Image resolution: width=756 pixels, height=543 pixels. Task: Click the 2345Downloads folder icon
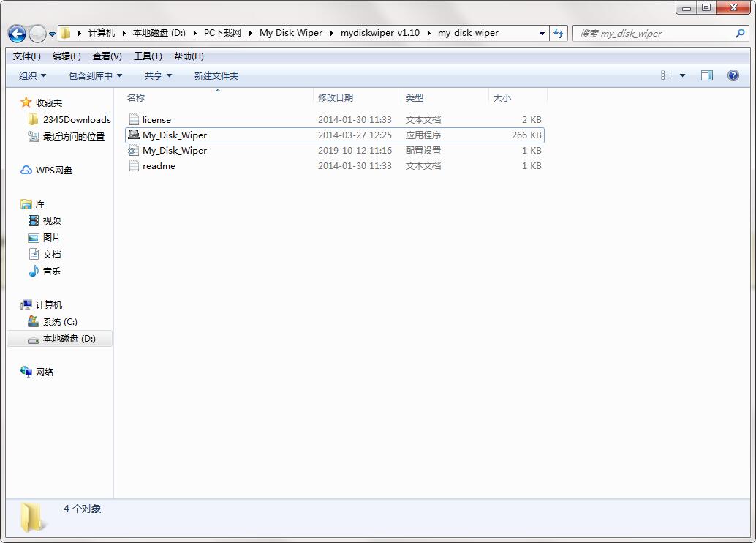pos(34,119)
